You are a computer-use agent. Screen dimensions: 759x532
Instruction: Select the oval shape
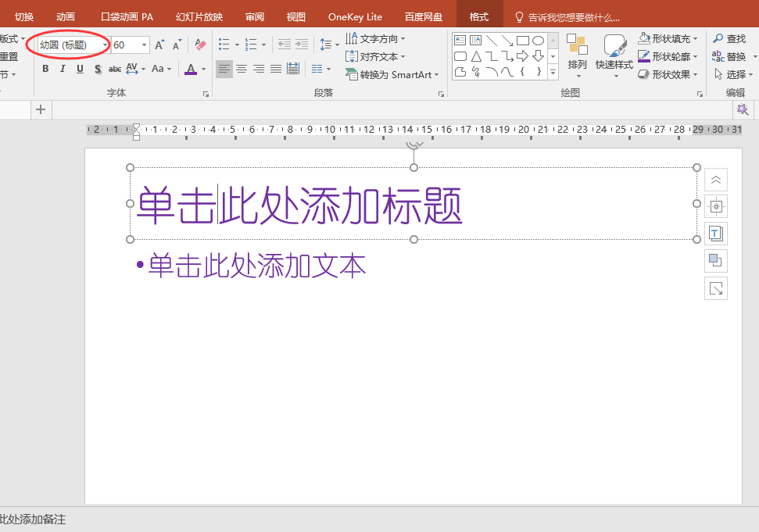[538, 41]
